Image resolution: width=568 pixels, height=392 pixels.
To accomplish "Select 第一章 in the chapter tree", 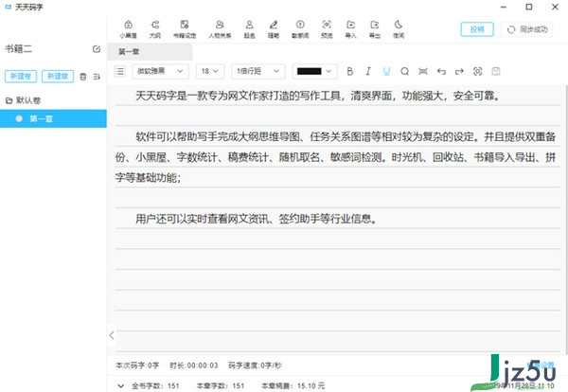I will click(53, 118).
